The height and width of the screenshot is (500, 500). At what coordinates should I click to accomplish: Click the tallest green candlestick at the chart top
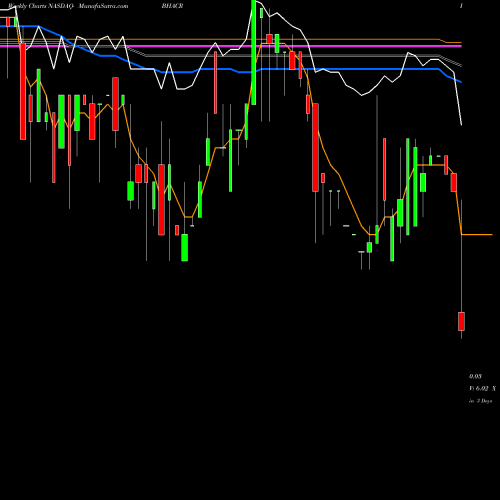tap(254, 52)
